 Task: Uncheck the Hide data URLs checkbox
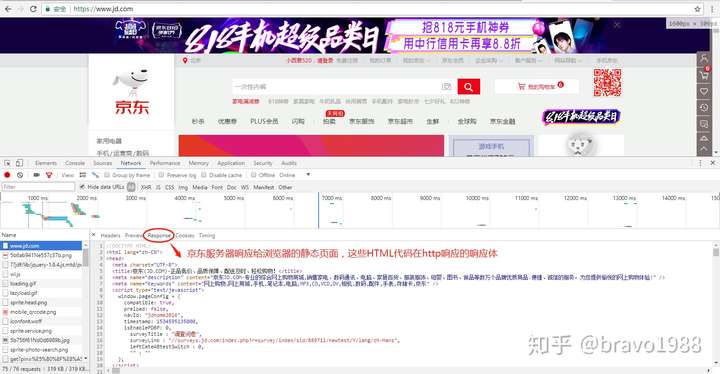pos(82,187)
